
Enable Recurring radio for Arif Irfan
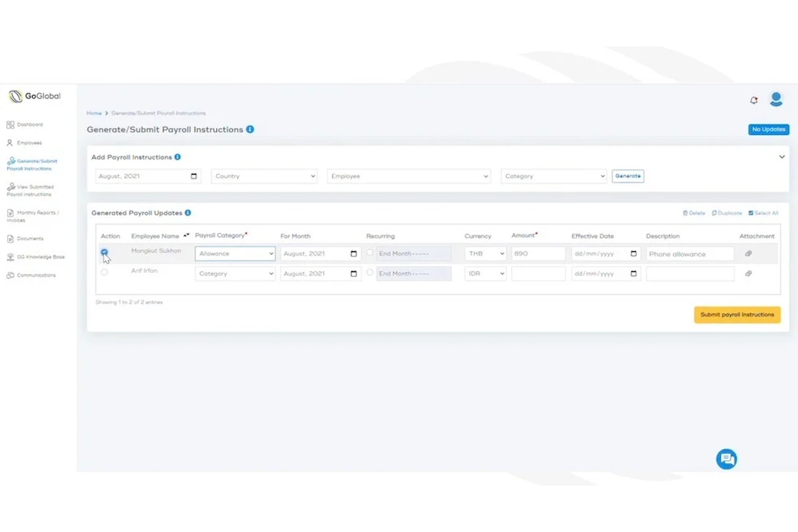point(370,272)
